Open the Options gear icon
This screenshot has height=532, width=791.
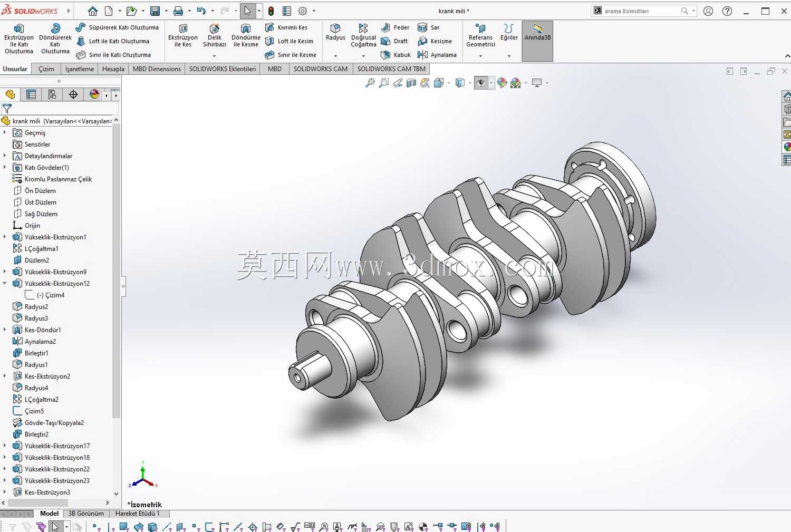303,11
